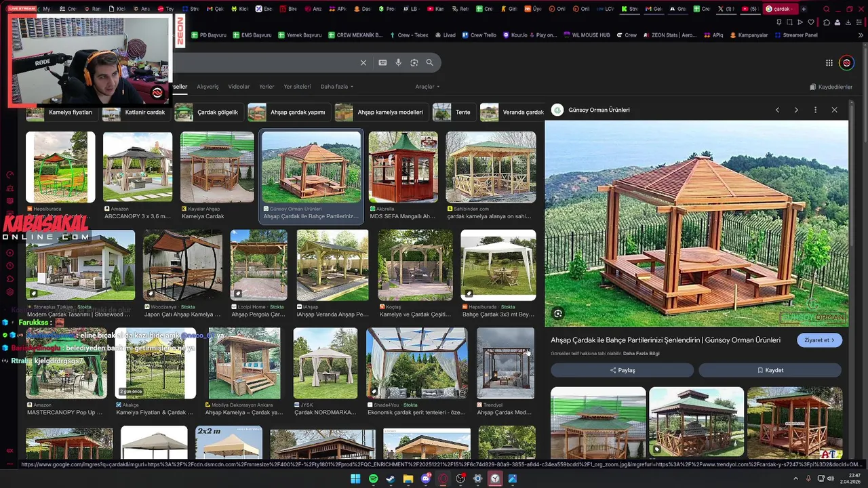Show previous image in preview panel
The width and height of the screenshot is (868, 488).
tap(777, 110)
